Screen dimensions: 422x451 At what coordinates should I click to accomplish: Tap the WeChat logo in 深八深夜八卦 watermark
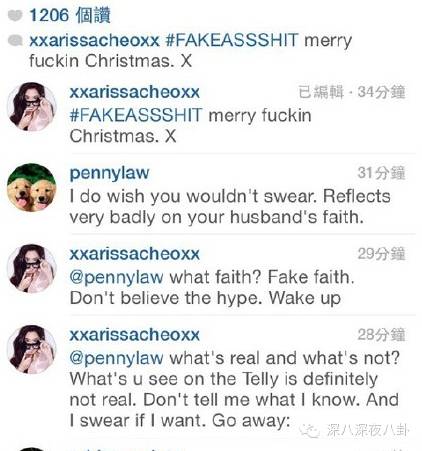(309, 431)
